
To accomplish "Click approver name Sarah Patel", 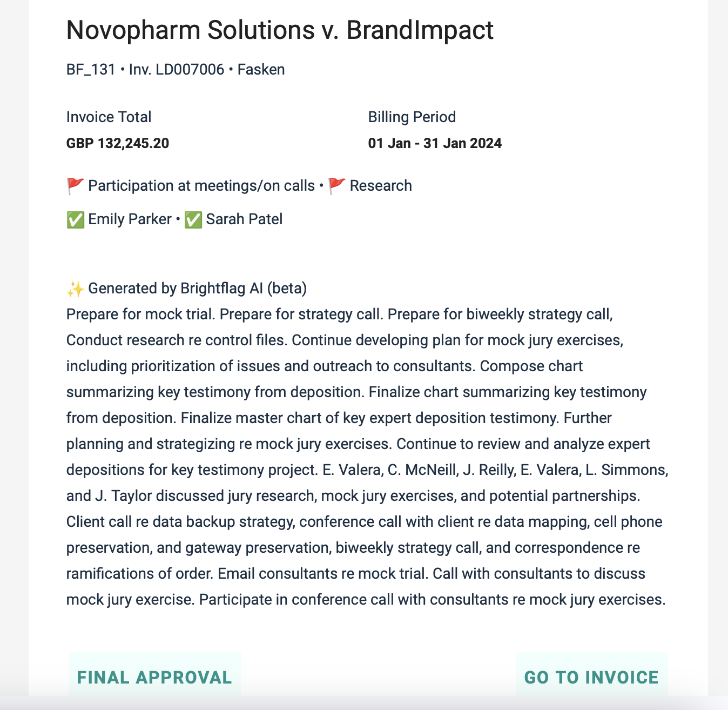I will 244,219.
